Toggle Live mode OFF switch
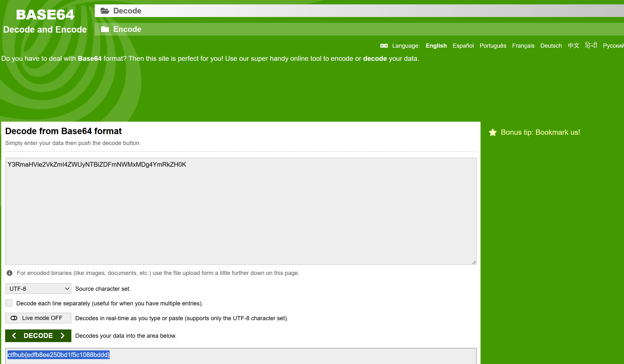The width and height of the screenshot is (624, 364). 38,318
